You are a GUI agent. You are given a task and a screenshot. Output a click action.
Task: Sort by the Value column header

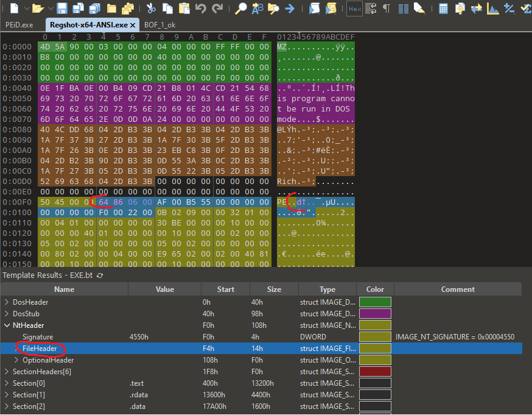coord(165,289)
